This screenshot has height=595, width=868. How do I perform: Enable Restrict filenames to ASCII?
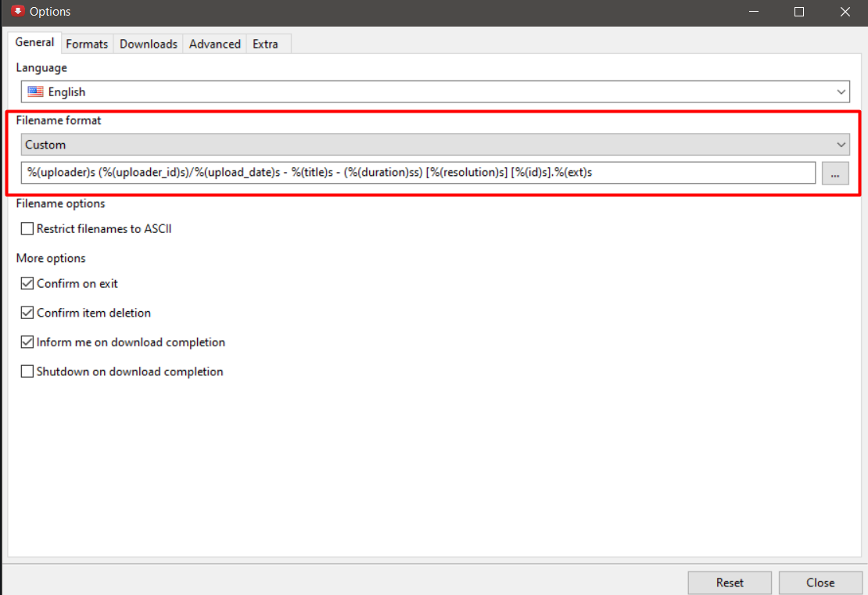pos(27,228)
